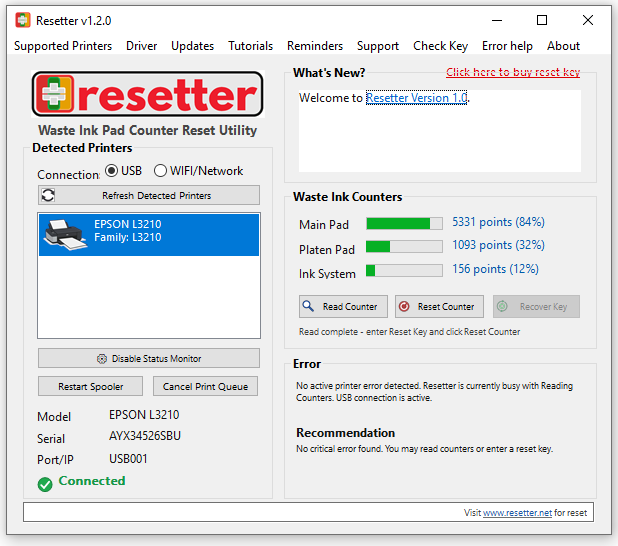Click the Main Pad label
618x546 pixels.
324,225
